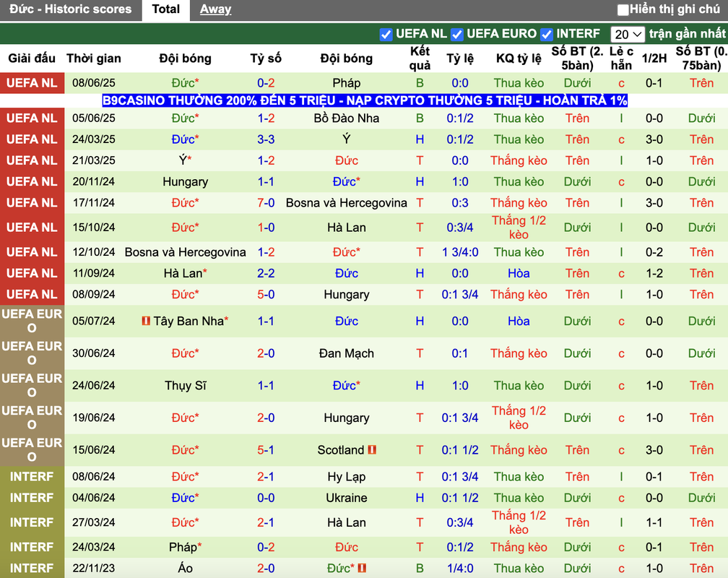
Task: Click the 21/03/25 date cell
Action: point(93,160)
